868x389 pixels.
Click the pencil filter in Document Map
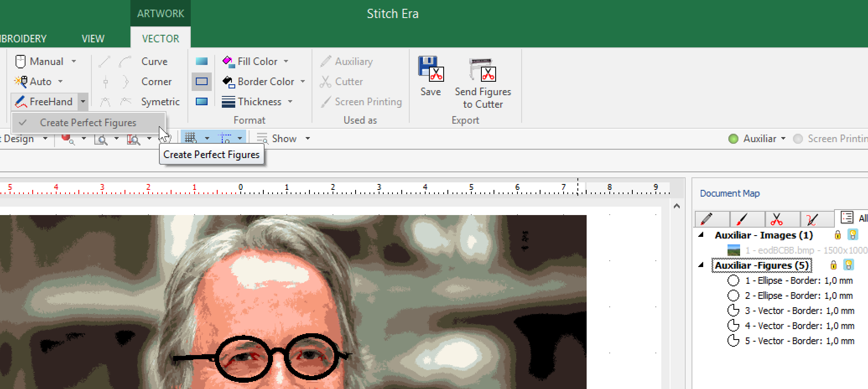coord(707,219)
